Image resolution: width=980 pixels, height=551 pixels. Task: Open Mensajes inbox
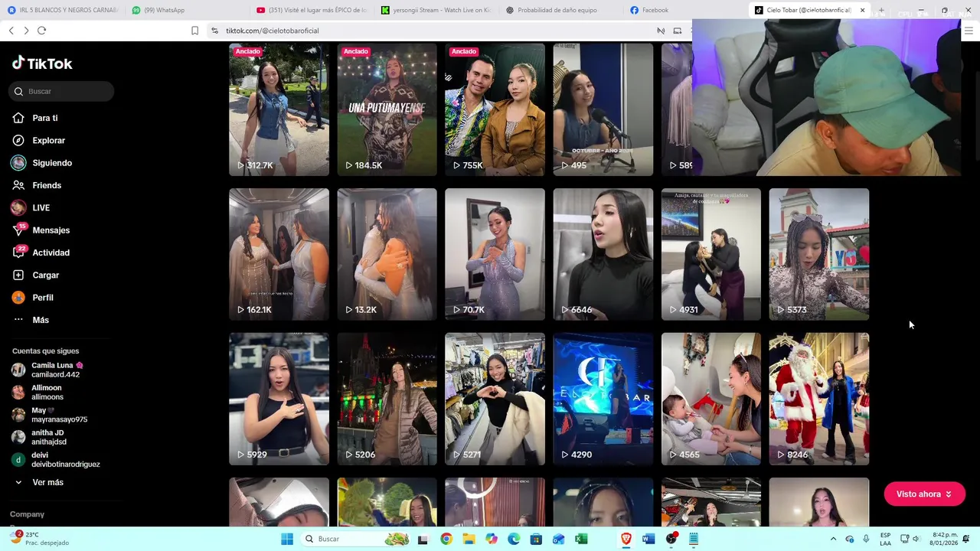pyautogui.click(x=41, y=230)
